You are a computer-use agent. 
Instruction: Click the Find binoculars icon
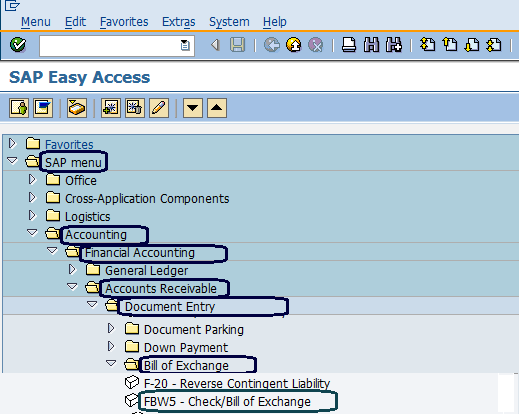click(x=371, y=45)
